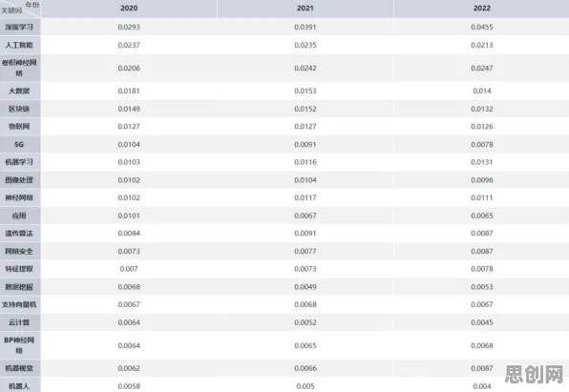Select the 0.0455 value for 深度学习 in 2022
This screenshot has width=569, height=392.
tap(481, 27)
